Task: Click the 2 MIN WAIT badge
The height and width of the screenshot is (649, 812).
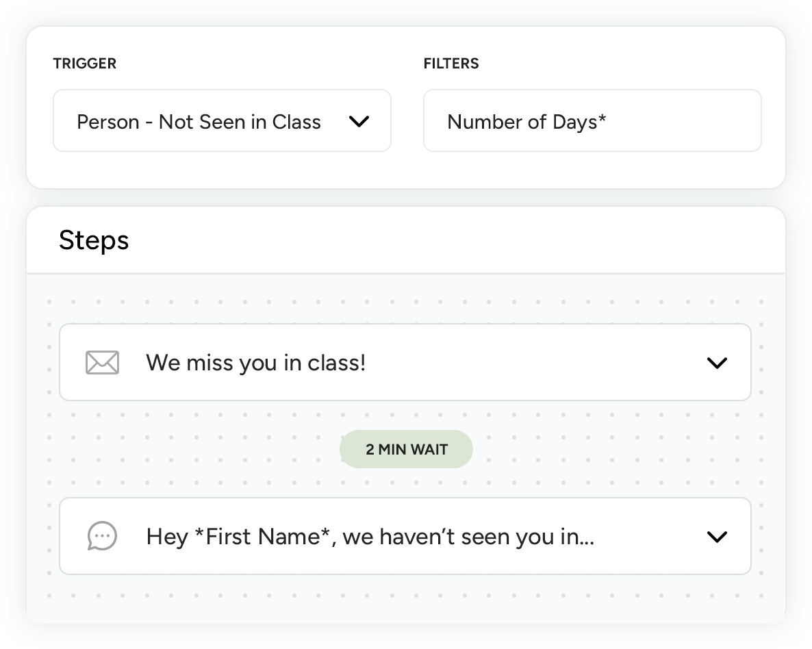Action: click(x=406, y=449)
